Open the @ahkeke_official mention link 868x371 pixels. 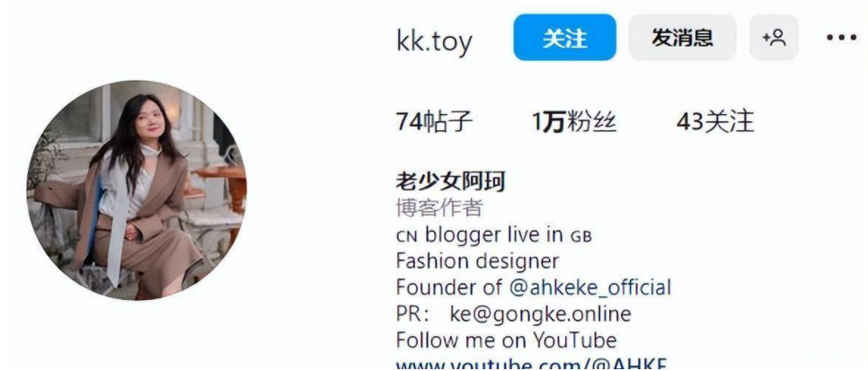[x=589, y=288]
